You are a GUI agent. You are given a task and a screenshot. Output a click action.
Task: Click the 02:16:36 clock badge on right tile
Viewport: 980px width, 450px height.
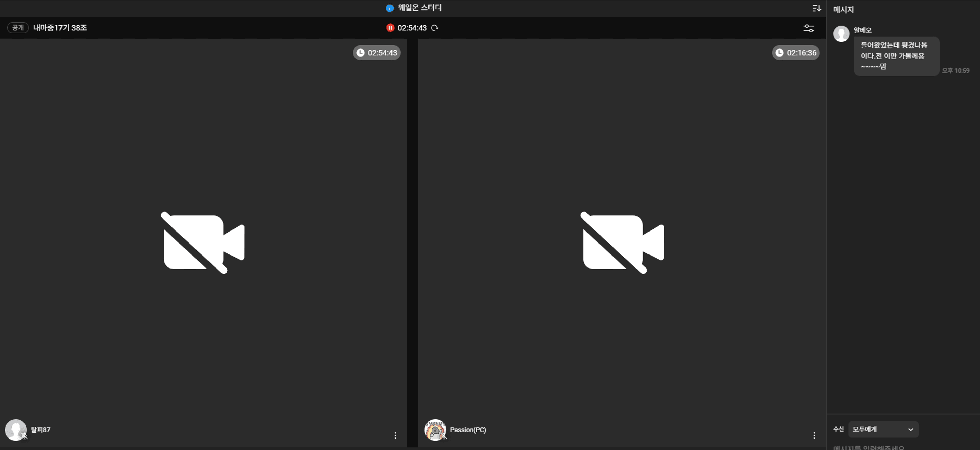point(795,53)
